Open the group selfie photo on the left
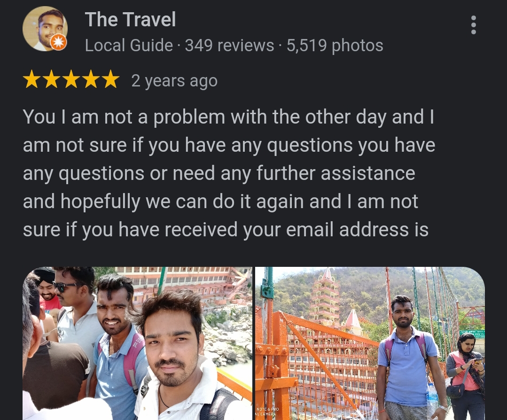Image resolution: width=507 pixels, height=420 pixels. (x=137, y=343)
